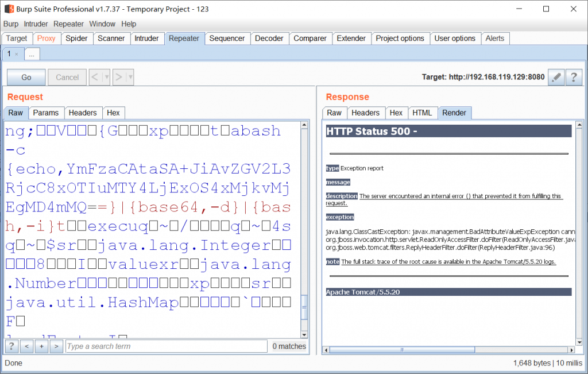Select the request Raw tab
Image resolution: width=588 pixels, height=374 pixels.
point(16,113)
